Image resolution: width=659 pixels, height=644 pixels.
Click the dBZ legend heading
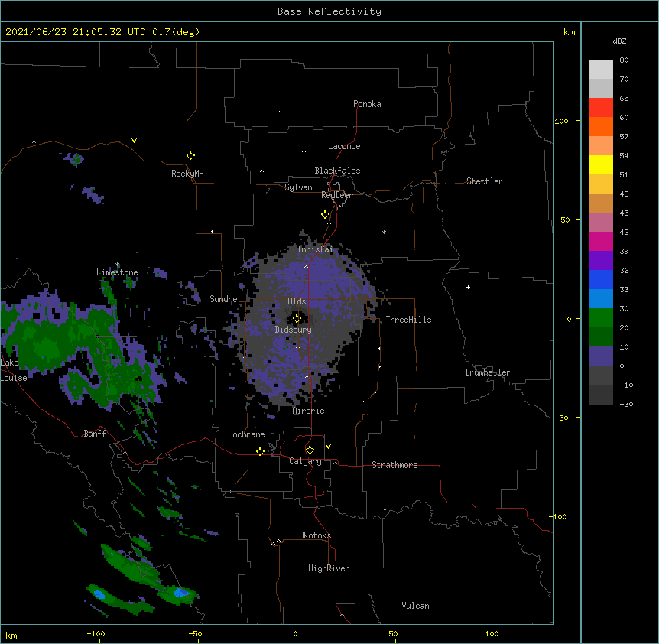pos(619,41)
